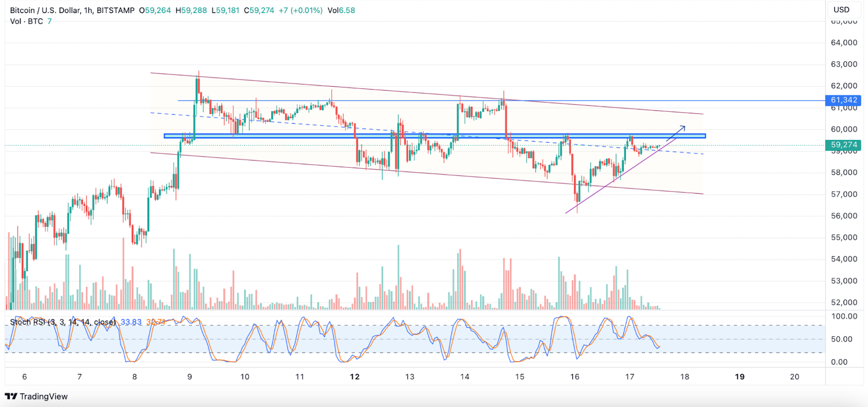
Task: Select the Vol · BTC indicator label
Action: 27,21
